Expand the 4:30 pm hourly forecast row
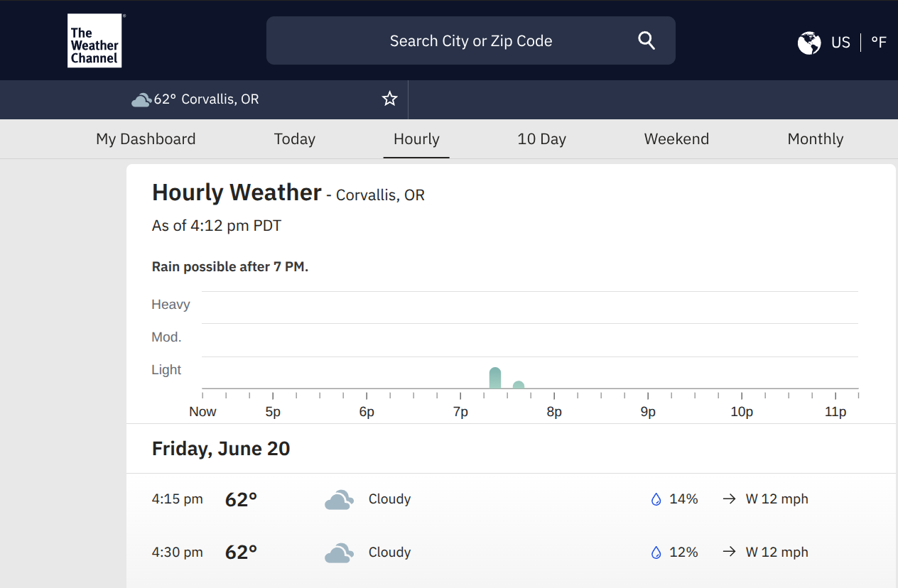The image size is (898, 588). pyautogui.click(x=497, y=552)
